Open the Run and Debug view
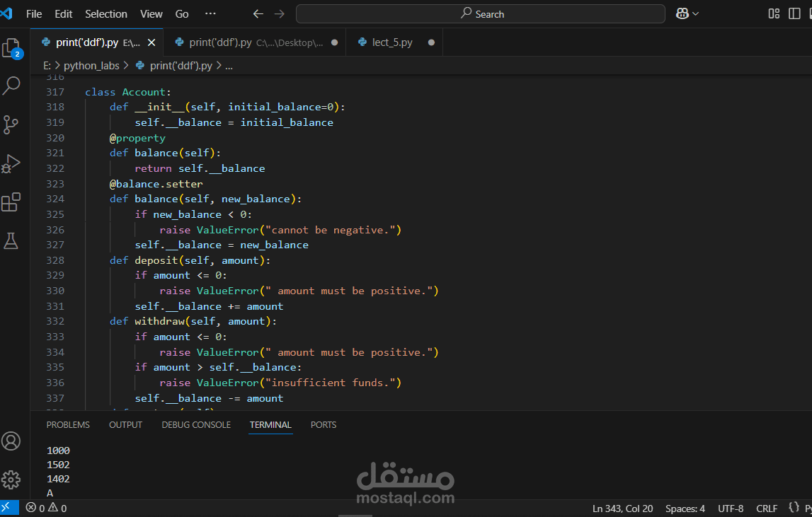The image size is (812, 517). point(11,163)
